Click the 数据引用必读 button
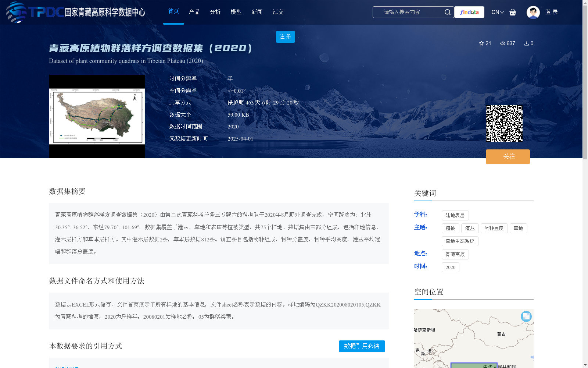 tap(362, 346)
